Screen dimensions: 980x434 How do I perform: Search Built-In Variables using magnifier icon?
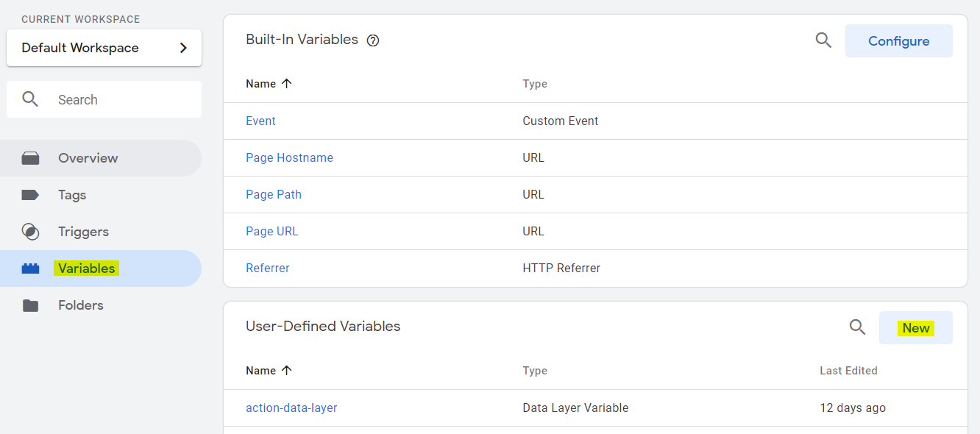pyautogui.click(x=823, y=40)
